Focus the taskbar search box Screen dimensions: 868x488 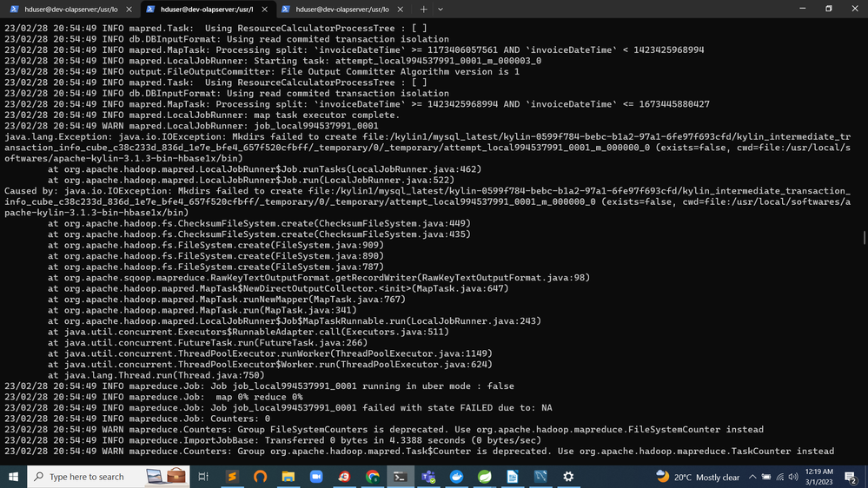[108, 477]
